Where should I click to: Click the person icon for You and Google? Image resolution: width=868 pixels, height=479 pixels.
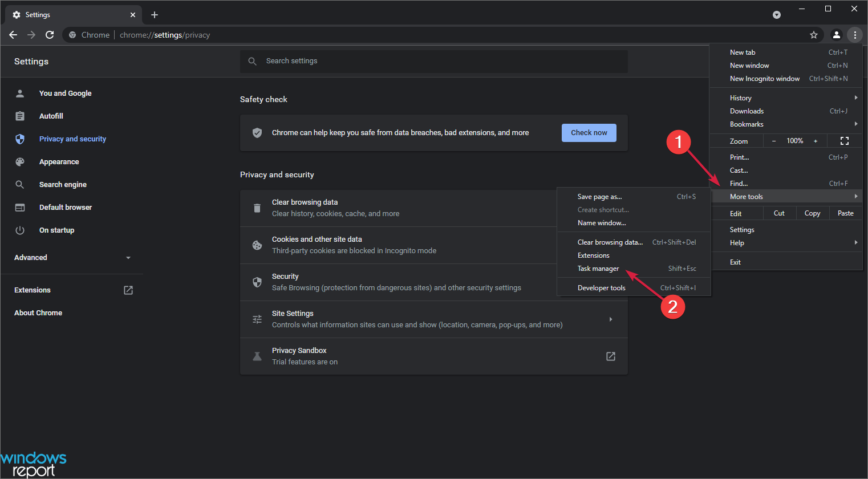[x=20, y=93]
